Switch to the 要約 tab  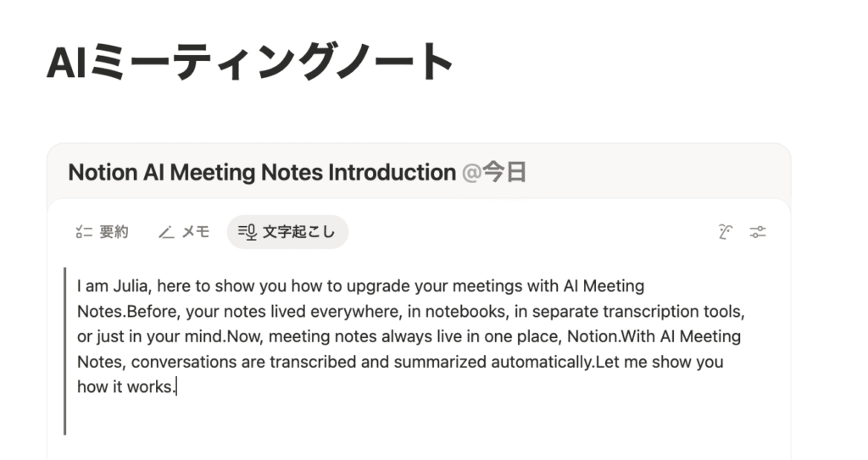(x=114, y=232)
